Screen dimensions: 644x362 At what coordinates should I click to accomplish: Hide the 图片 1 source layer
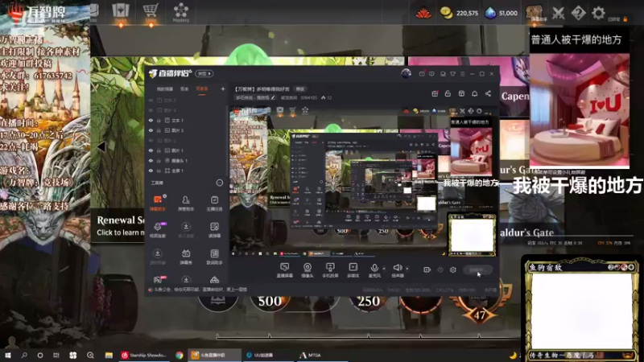point(151,150)
